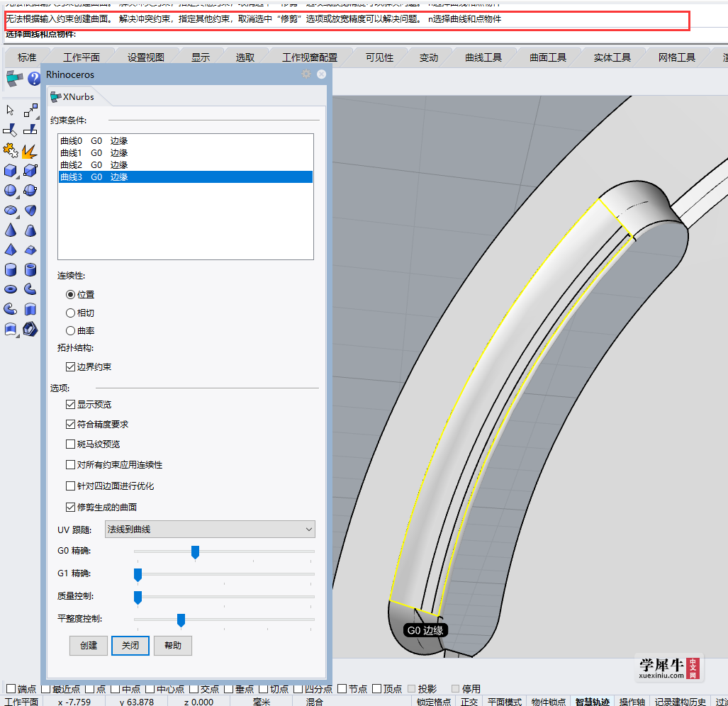Click the XNurbs plugin icon at toolbar top
Screen dimensions: 728x706
tap(14, 79)
